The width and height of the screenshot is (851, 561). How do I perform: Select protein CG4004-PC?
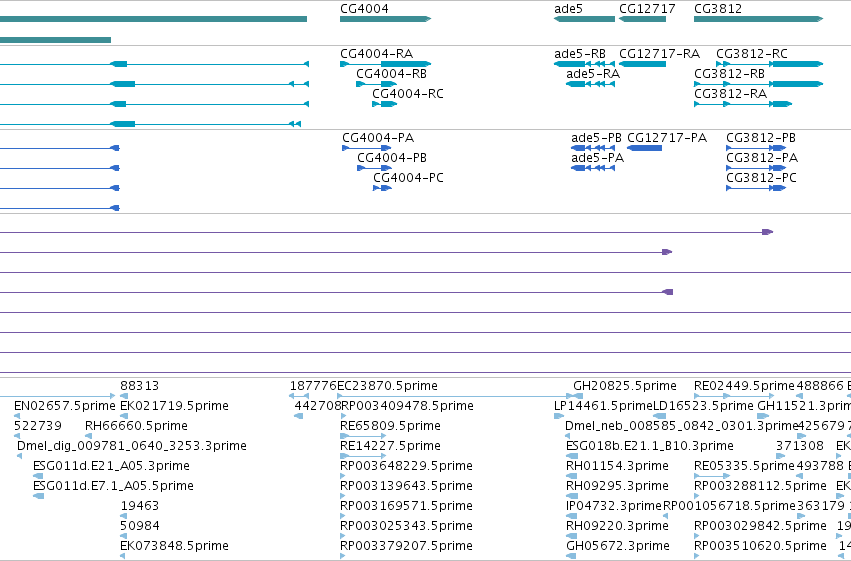coord(382,188)
